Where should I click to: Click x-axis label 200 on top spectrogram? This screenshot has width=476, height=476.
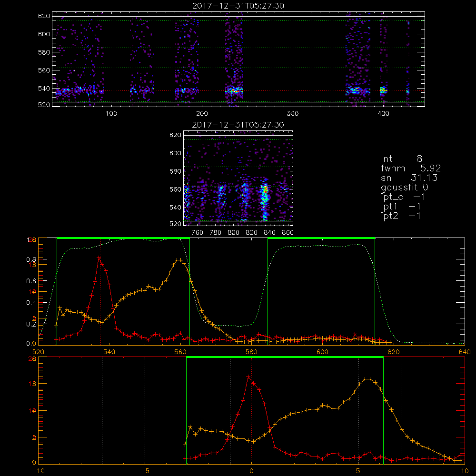pos(202,114)
